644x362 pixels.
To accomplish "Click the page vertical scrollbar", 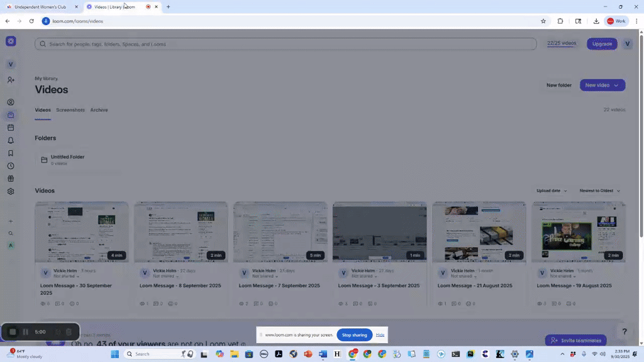I will pyautogui.click(x=641, y=136).
